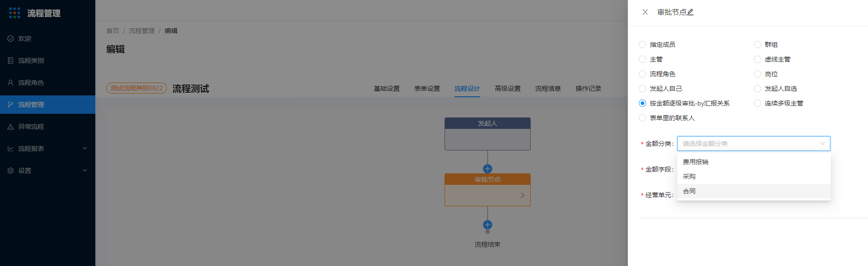The image size is (868, 266).
Task: Close the 审批节点 drawer panel
Action: [x=645, y=12]
